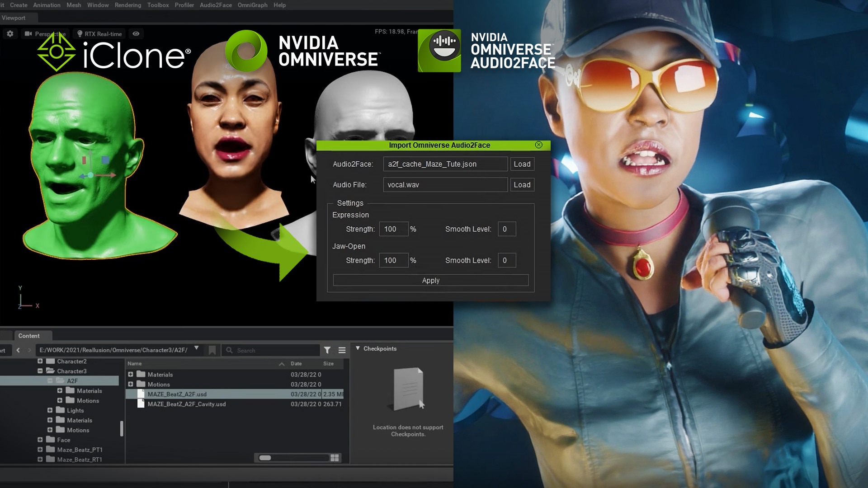Click the bookmark icon beside the path
Image resolution: width=868 pixels, height=488 pixels.
pos(212,350)
